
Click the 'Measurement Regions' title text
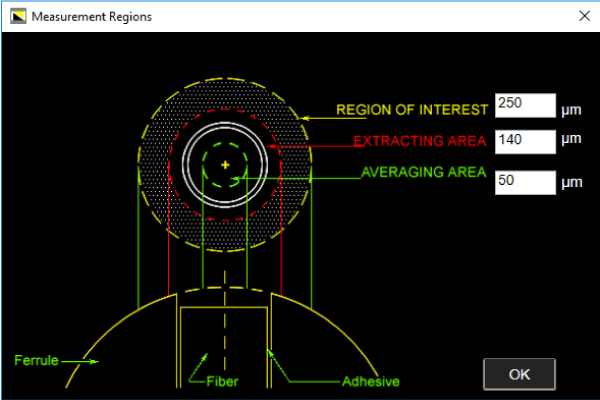[x=91, y=17]
